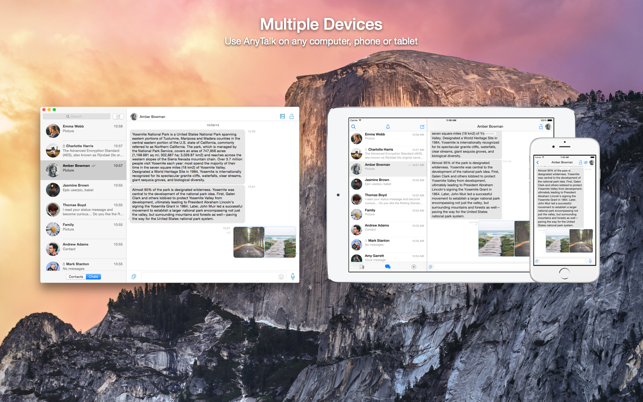The width and height of the screenshot is (643, 402).
Task: Open Mark Stanton chat in Mac window
Action: [x=84, y=265]
